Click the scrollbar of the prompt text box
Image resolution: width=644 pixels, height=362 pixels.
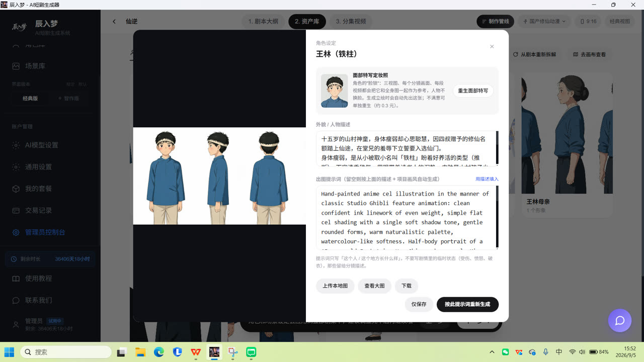(497, 217)
